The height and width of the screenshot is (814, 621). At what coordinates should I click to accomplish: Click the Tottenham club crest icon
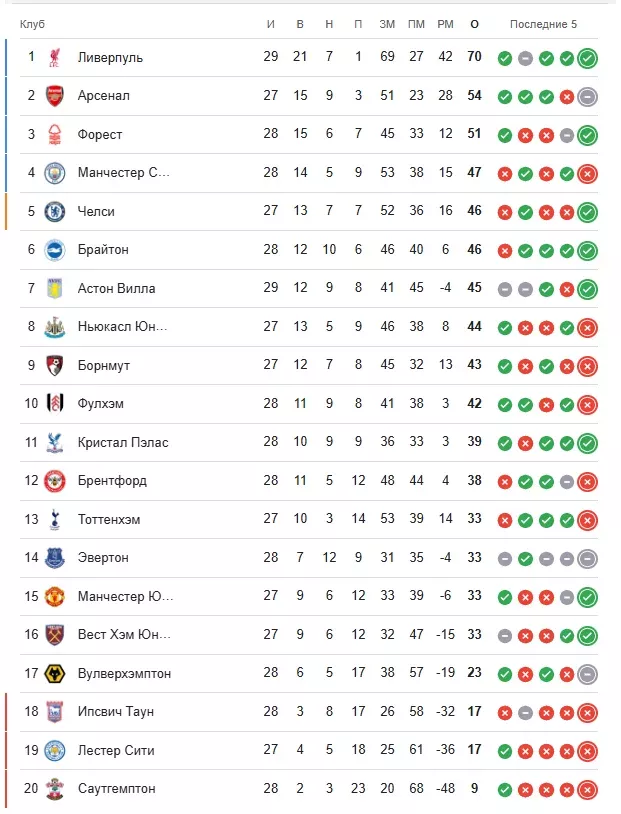[55, 519]
